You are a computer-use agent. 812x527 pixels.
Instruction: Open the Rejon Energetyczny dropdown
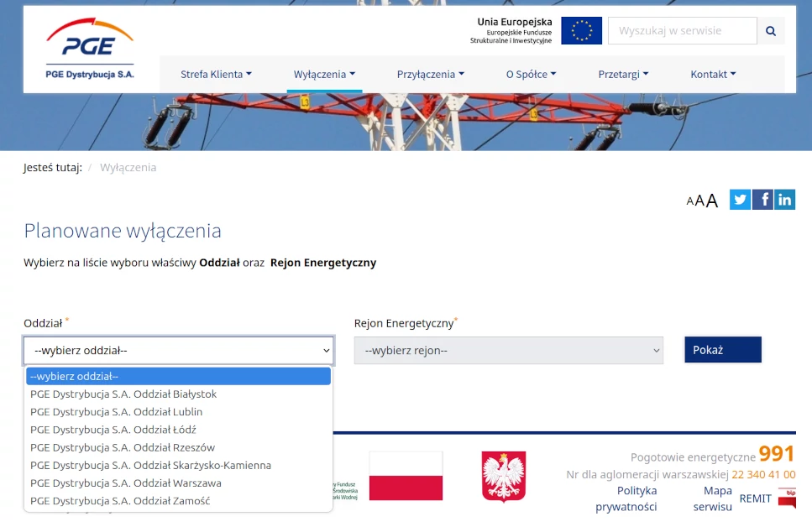(x=509, y=351)
